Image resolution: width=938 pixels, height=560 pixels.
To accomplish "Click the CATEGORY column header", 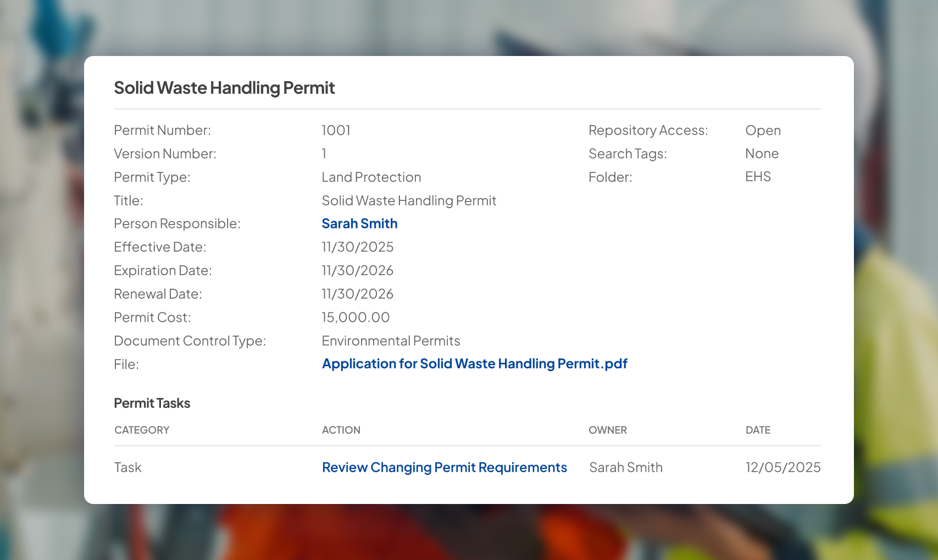I will (x=142, y=430).
